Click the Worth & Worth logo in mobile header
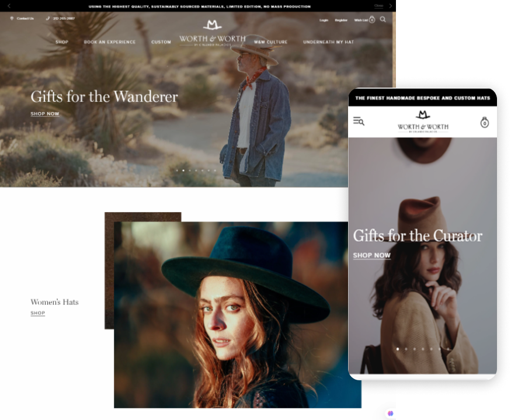The width and height of the screenshot is (511, 420). (x=422, y=122)
